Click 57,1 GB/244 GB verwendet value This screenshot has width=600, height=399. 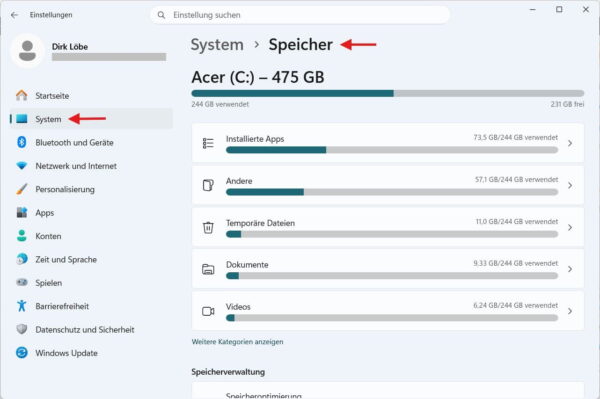[x=516, y=179]
